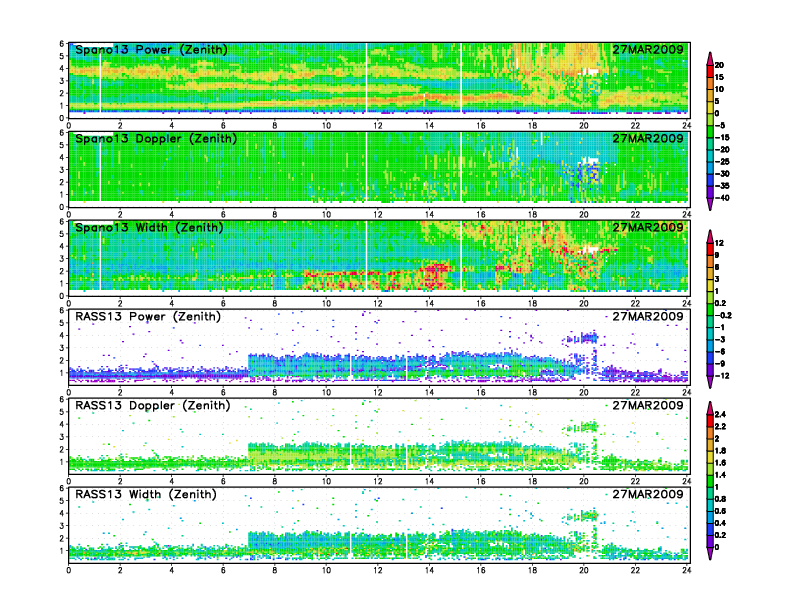
Task: Click the "0.8" label on the width colorbar
Action: tap(720, 499)
